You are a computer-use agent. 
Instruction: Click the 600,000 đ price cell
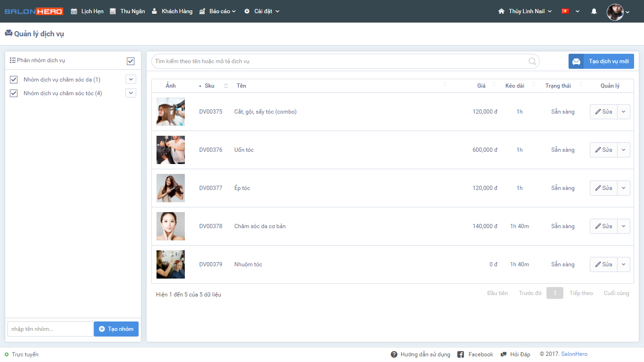tap(485, 150)
